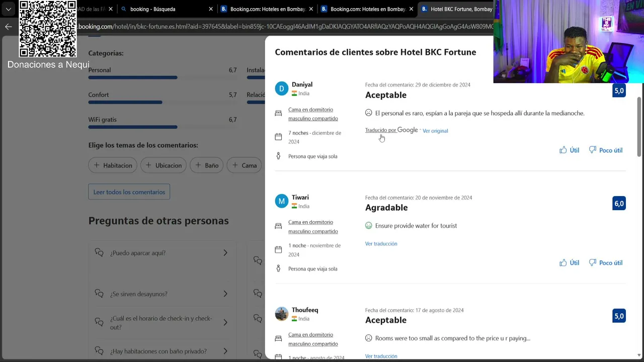
Task: Click sad face icon in Daniyal's review
Action: (x=369, y=113)
